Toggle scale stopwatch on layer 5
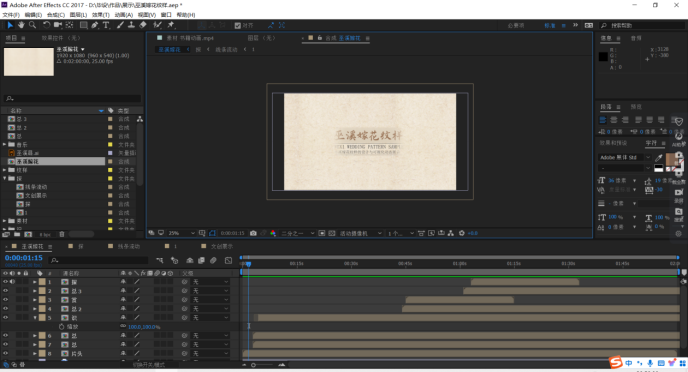Image resolution: width=688 pixels, height=372 pixels. [61, 326]
